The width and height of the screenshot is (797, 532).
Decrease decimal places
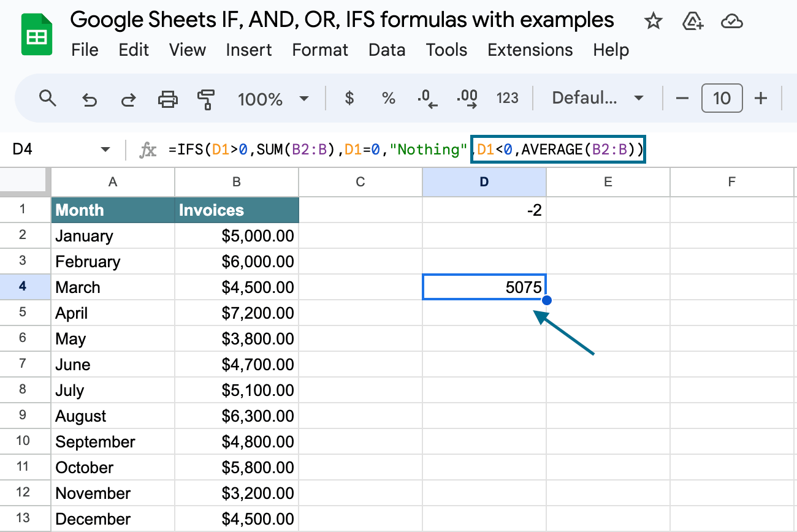[x=427, y=99]
